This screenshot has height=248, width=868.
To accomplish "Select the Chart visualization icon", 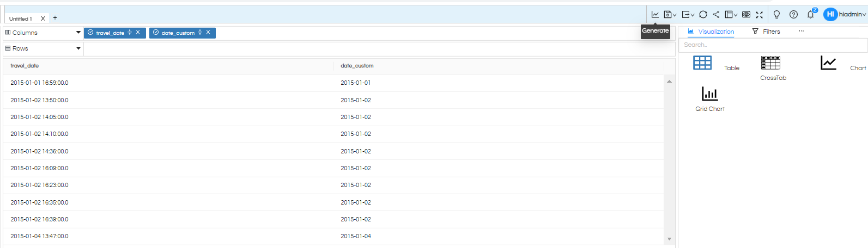I will click(828, 63).
